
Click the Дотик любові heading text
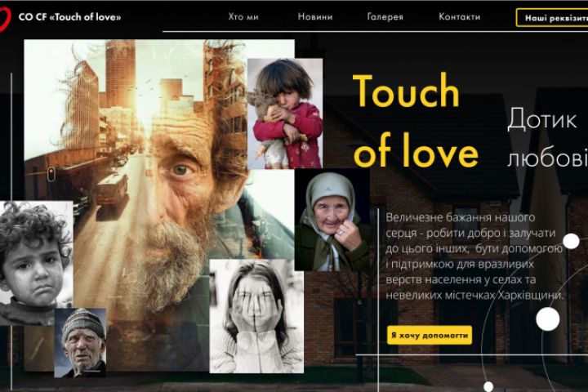546,139
